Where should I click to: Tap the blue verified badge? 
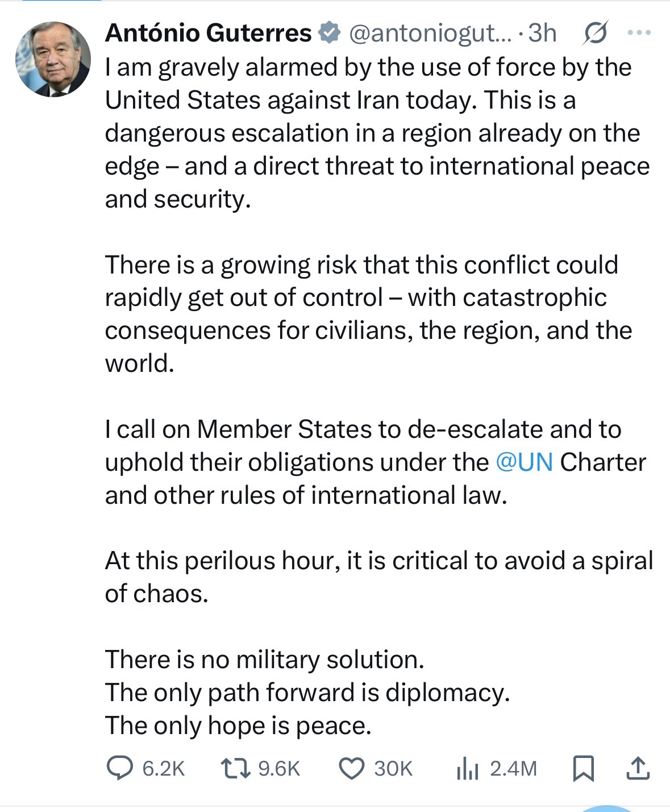328,33
